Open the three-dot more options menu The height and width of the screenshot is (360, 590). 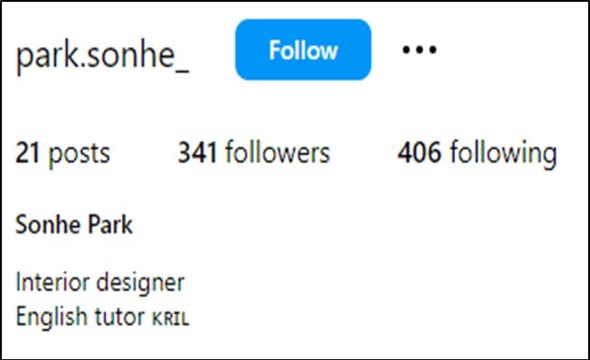pyautogui.click(x=419, y=49)
